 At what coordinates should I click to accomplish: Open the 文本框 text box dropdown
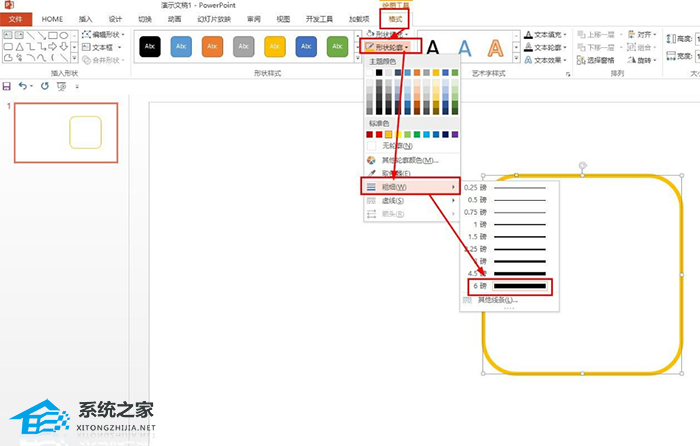(102, 47)
